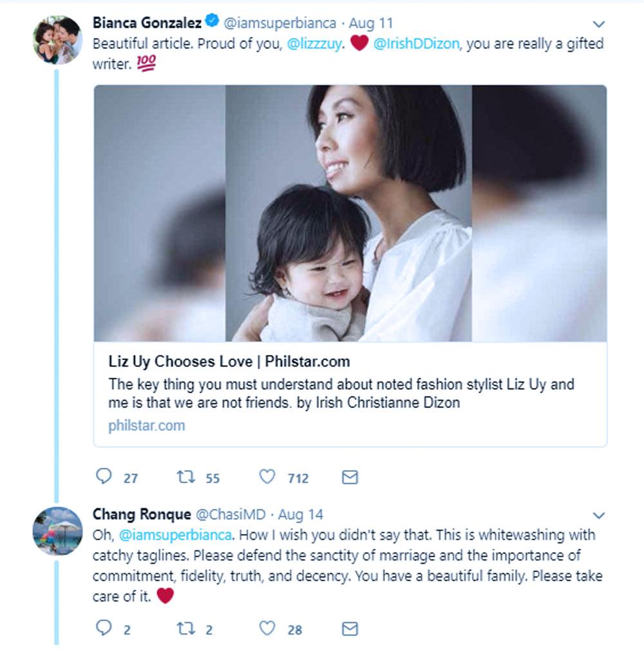Reply to Bianca Gonzalez's tweet
The height and width of the screenshot is (659, 644).
point(104,477)
